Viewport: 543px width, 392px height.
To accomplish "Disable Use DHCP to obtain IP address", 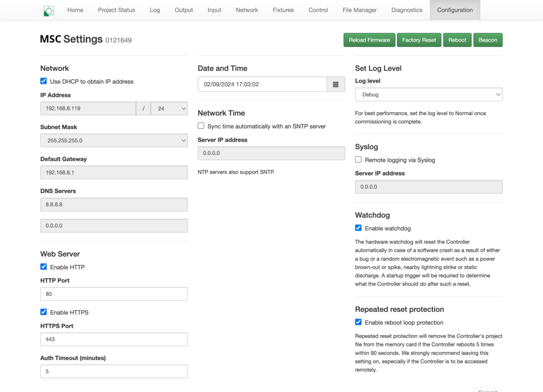I will tap(44, 81).
